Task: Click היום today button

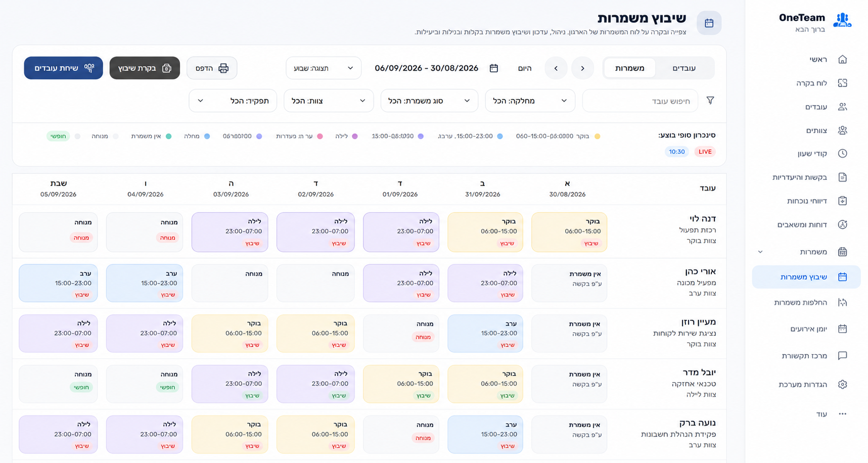Action: click(525, 68)
